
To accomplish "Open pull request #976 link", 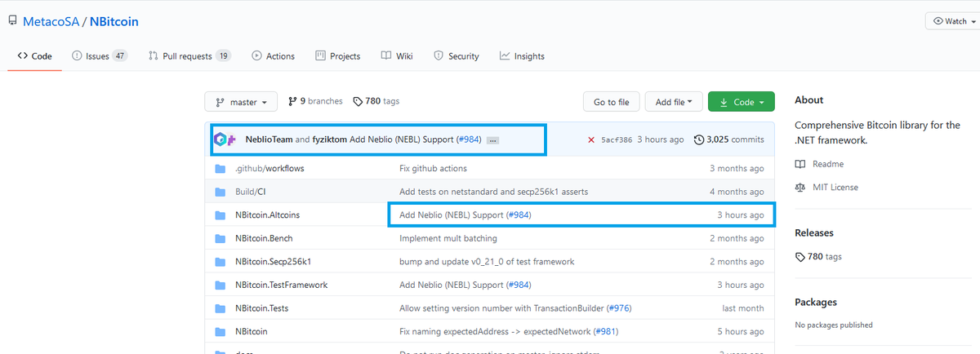I will click(x=618, y=308).
